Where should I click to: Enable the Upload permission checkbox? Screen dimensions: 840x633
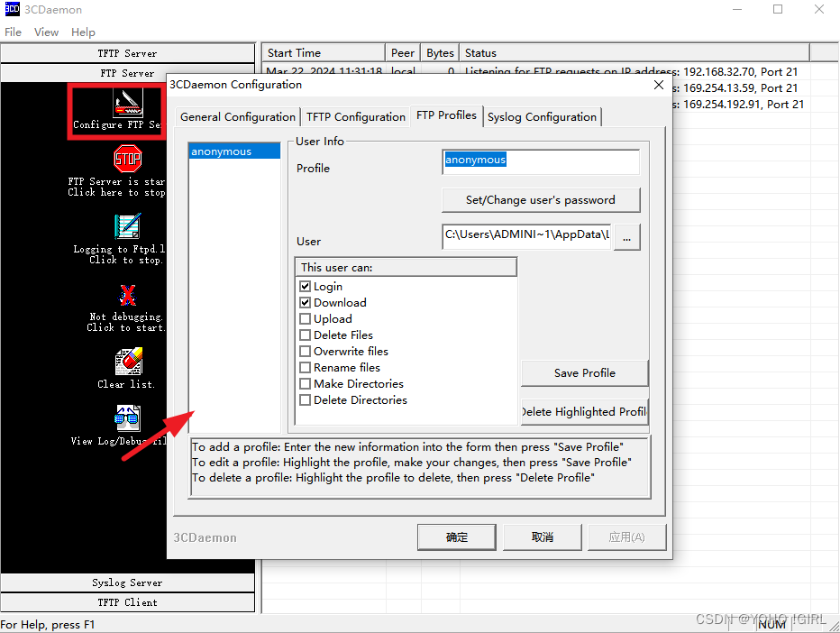pos(306,319)
